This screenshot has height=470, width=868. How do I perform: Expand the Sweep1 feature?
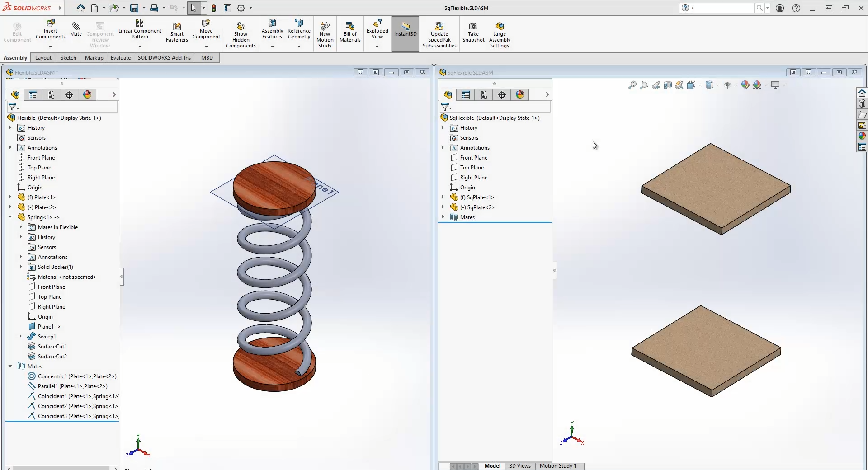(x=21, y=336)
